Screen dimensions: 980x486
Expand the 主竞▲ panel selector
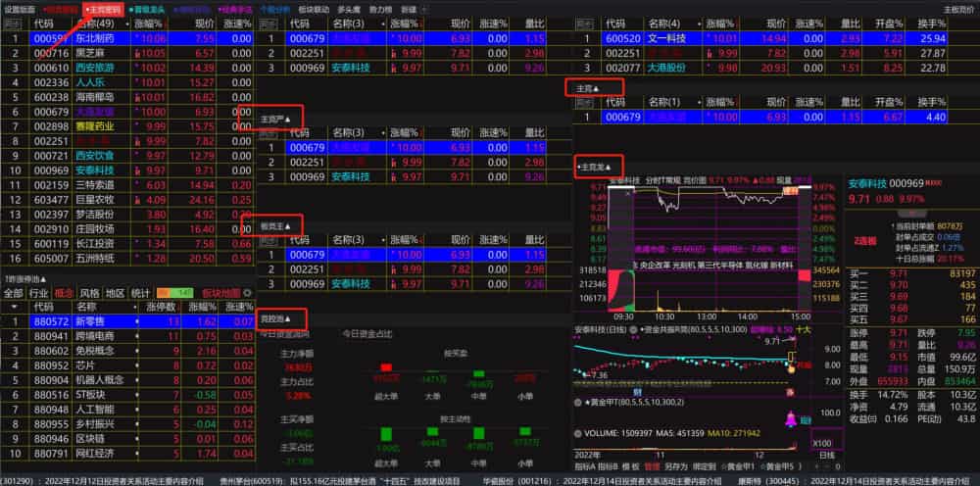pos(587,89)
